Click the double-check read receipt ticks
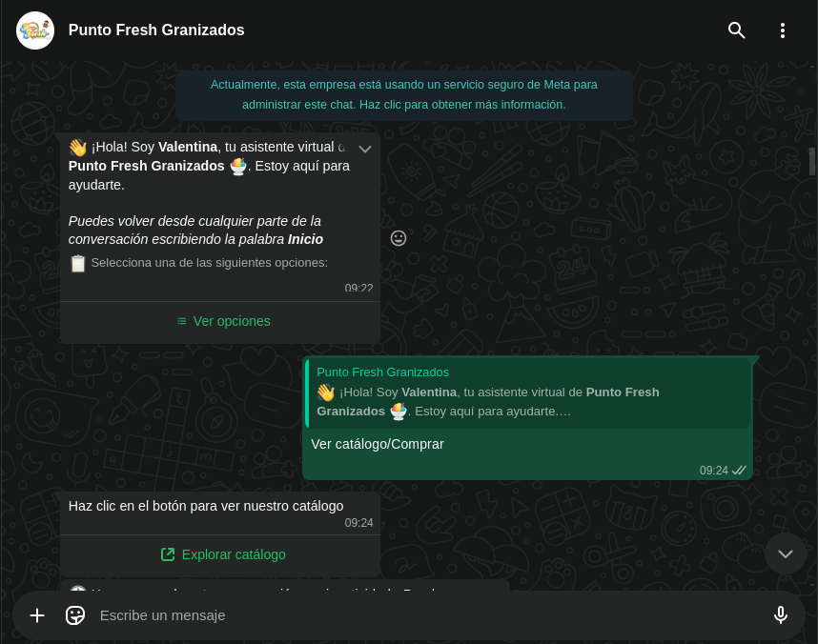This screenshot has width=818, height=644. 739,471
